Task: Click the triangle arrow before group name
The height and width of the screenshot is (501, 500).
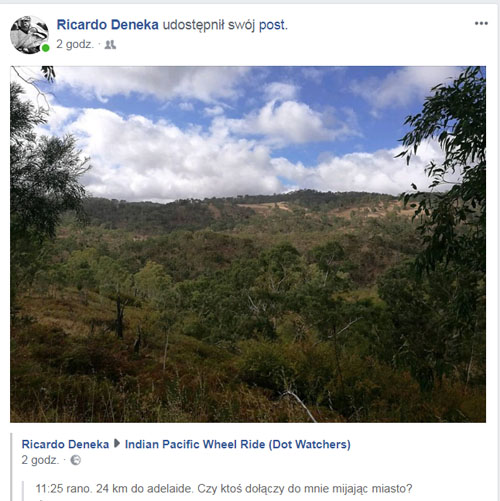Action: (x=117, y=444)
